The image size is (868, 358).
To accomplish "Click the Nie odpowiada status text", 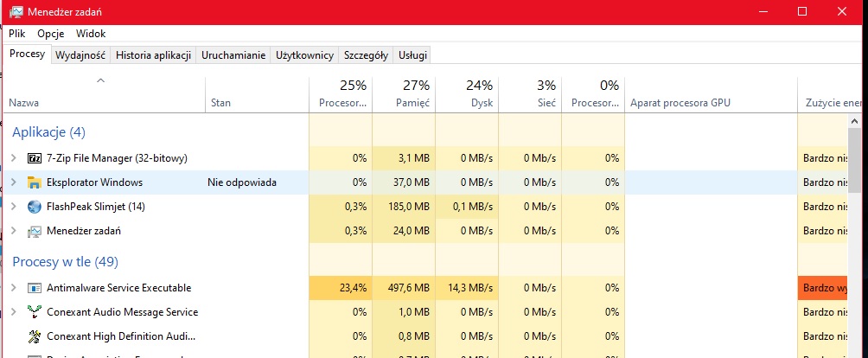I will point(242,182).
